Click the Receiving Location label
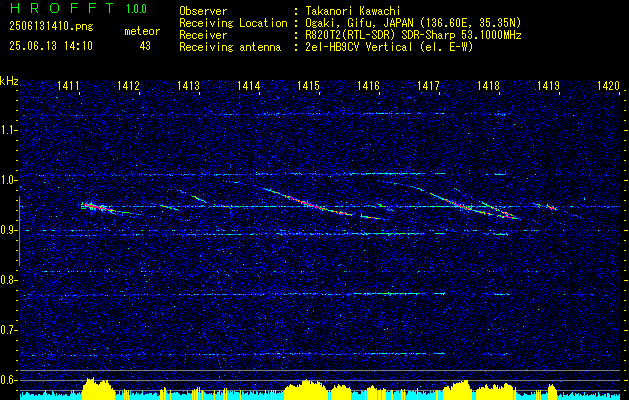The image size is (629, 400). 233,23
